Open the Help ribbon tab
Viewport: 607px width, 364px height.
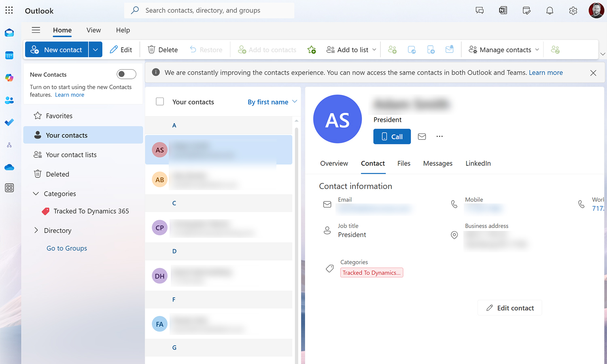[123, 30]
